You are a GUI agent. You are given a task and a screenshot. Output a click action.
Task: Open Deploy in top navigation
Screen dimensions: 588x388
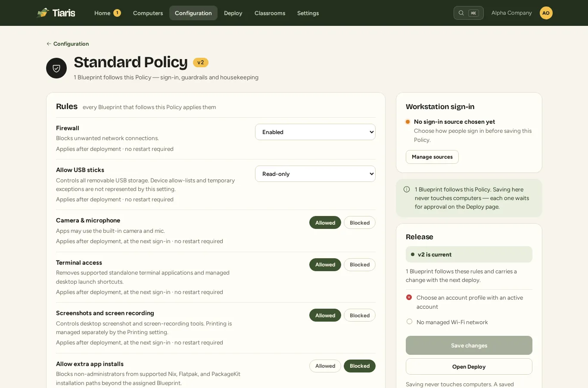tap(233, 13)
